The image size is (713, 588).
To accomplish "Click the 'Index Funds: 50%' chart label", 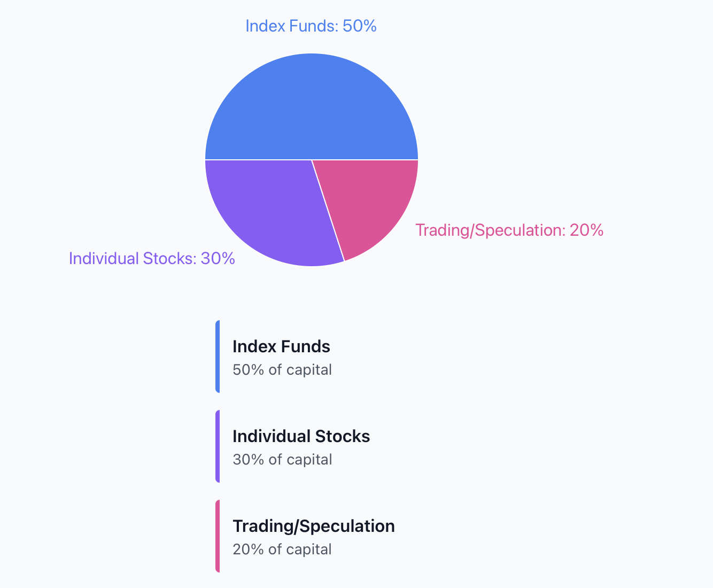I will pos(311,26).
